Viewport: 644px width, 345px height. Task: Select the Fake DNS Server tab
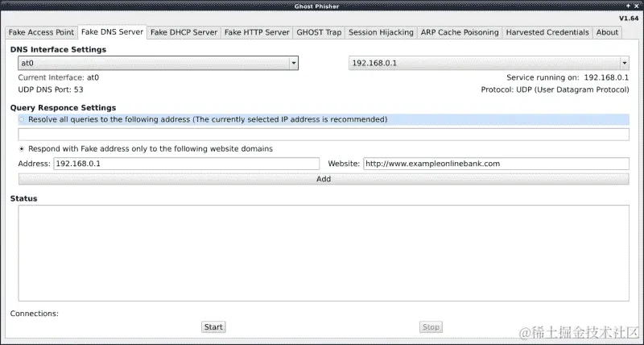point(112,32)
